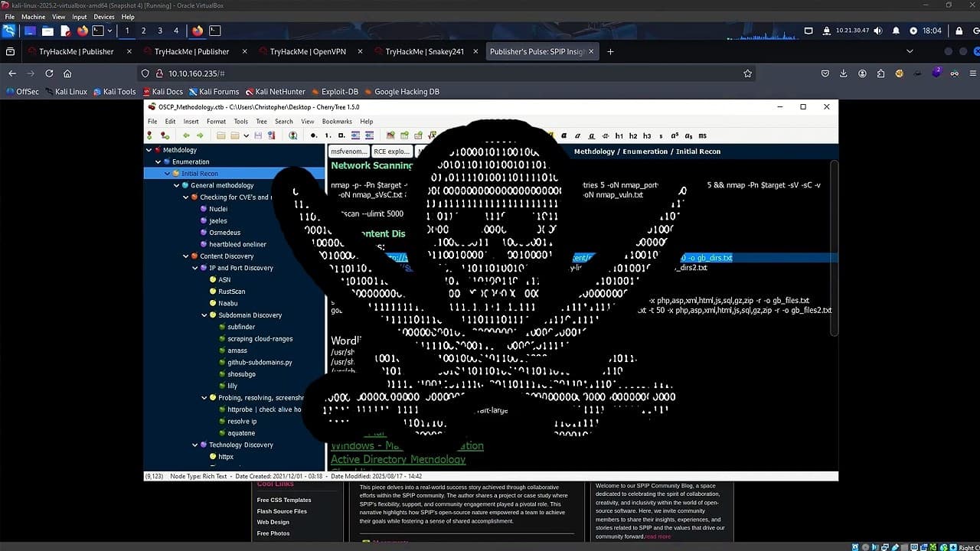Save the CTB document with the save icon

(258, 135)
